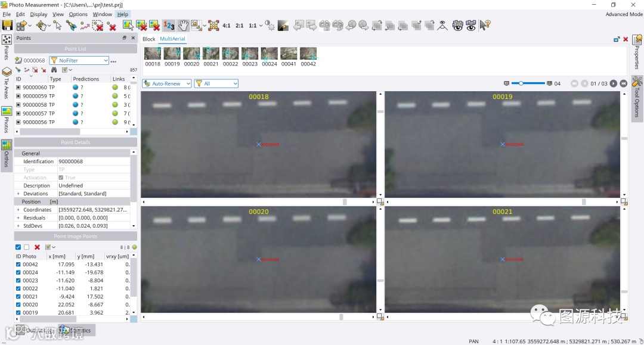The width and height of the screenshot is (644, 345).
Task: Click the first overview eye icon
Action: [x=457, y=26]
